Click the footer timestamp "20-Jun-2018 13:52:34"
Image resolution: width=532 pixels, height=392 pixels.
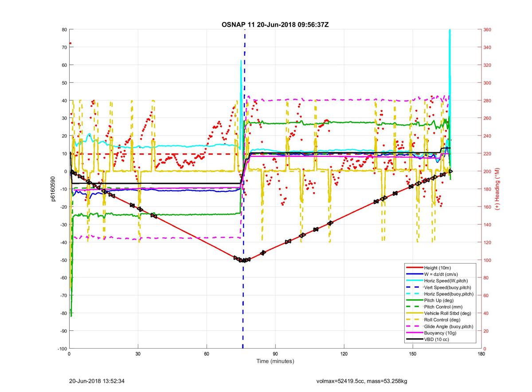[97, 381]
